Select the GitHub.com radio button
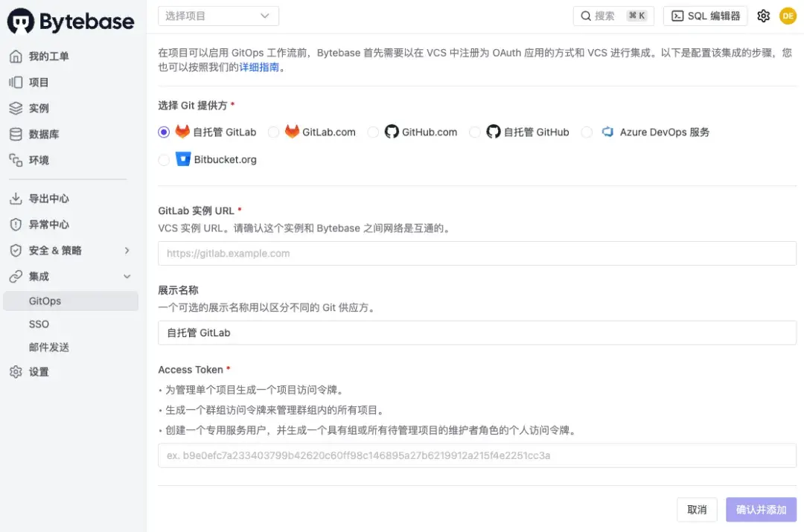Viewport: 804px width, 532px height. [373, 132]
